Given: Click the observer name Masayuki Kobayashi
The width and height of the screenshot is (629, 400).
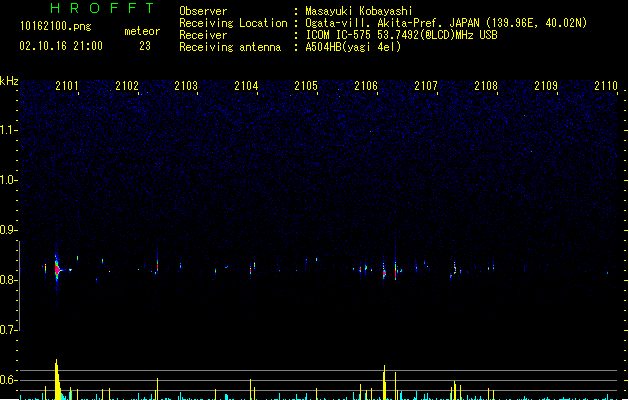Looking at the screenshot, I should coord(359,11).
